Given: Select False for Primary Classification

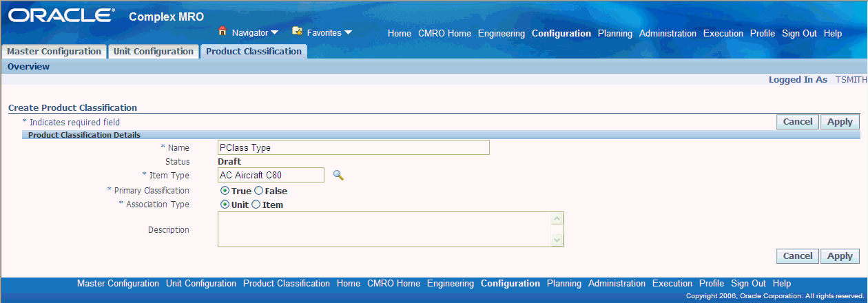Looking at the screenshot, I should point(258,191).
